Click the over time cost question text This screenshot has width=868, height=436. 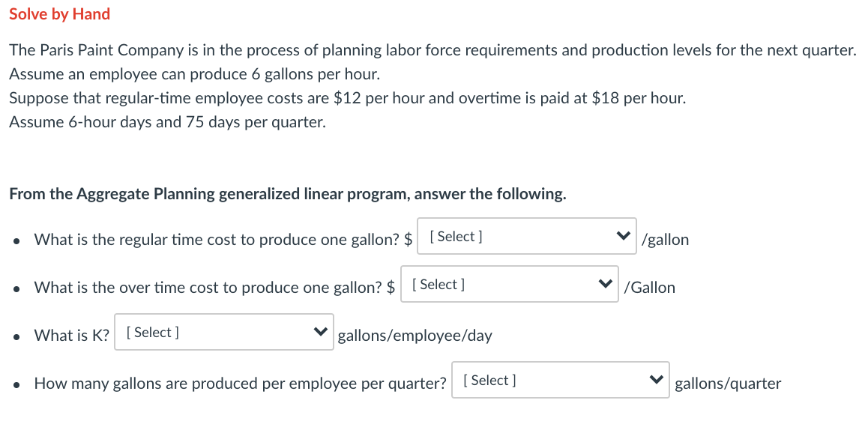pyautogui.click(x=208, y=288)
